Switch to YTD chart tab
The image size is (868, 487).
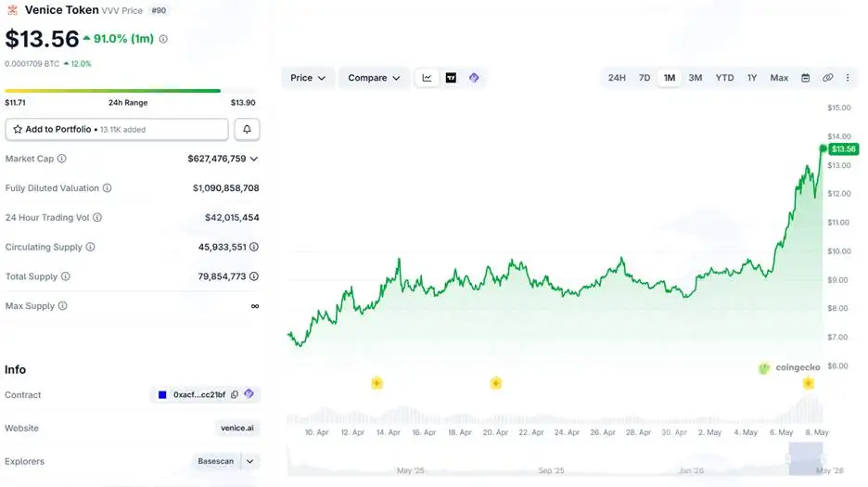tap(724, 78)
